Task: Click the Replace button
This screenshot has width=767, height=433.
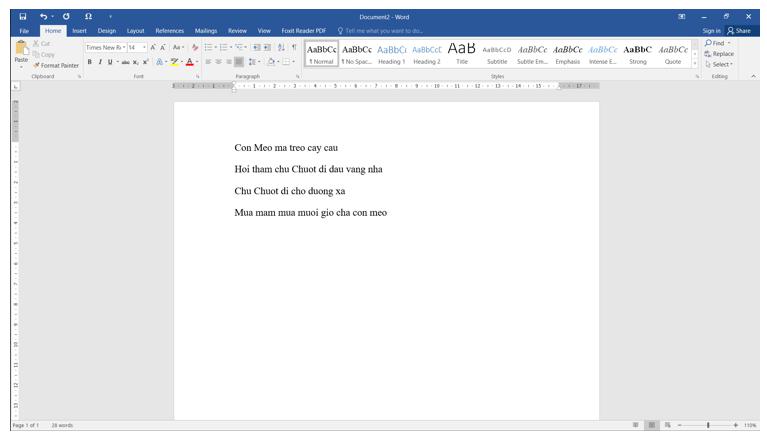Action: tap(720, 54)
